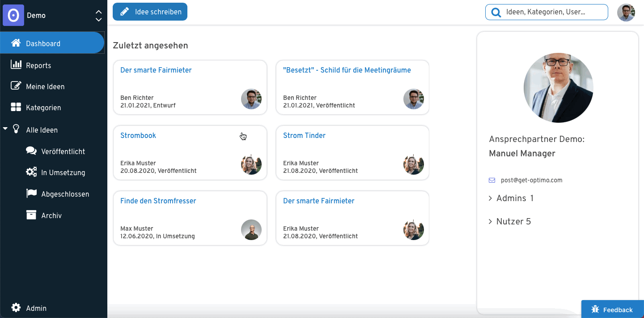Focus the Ideen, Kategorien, User search field
Image resolution: width=644 pixels, height=318 pixels.
[x=547, y=12]
